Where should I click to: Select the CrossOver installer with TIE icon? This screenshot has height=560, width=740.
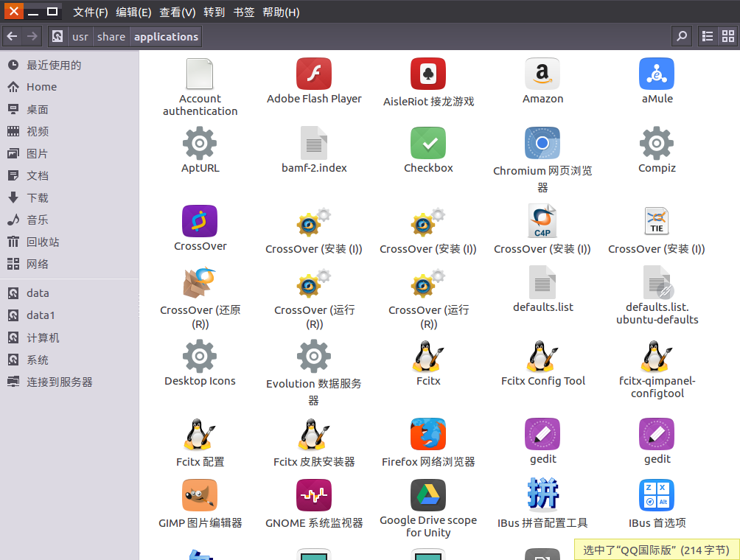(x=657, y=221)
